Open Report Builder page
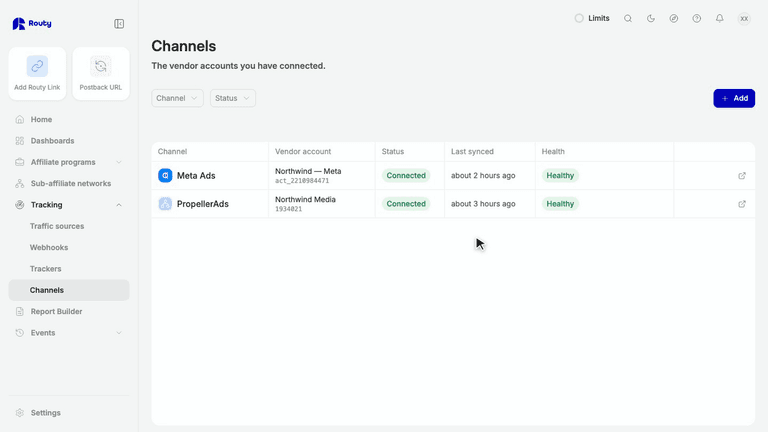Viewport: 768px width, 432px height. coord(69,312)
